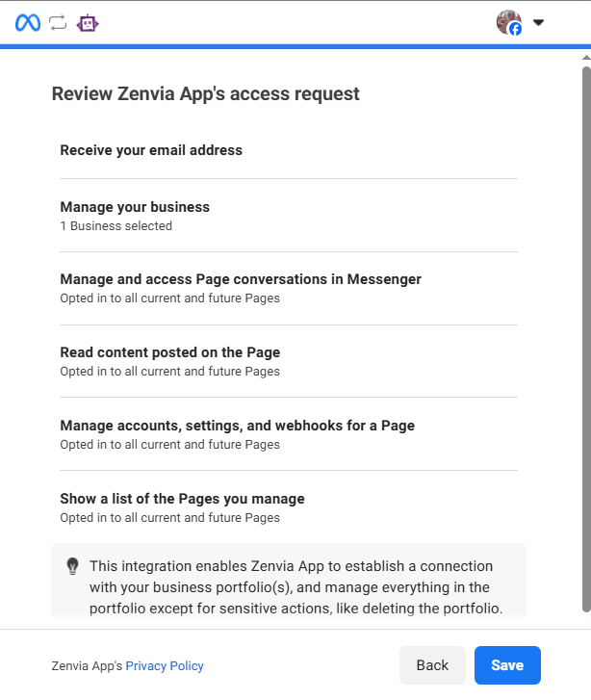Click the Facebook badge on the avatar
The image size is (591, 700).
[515, 29]
